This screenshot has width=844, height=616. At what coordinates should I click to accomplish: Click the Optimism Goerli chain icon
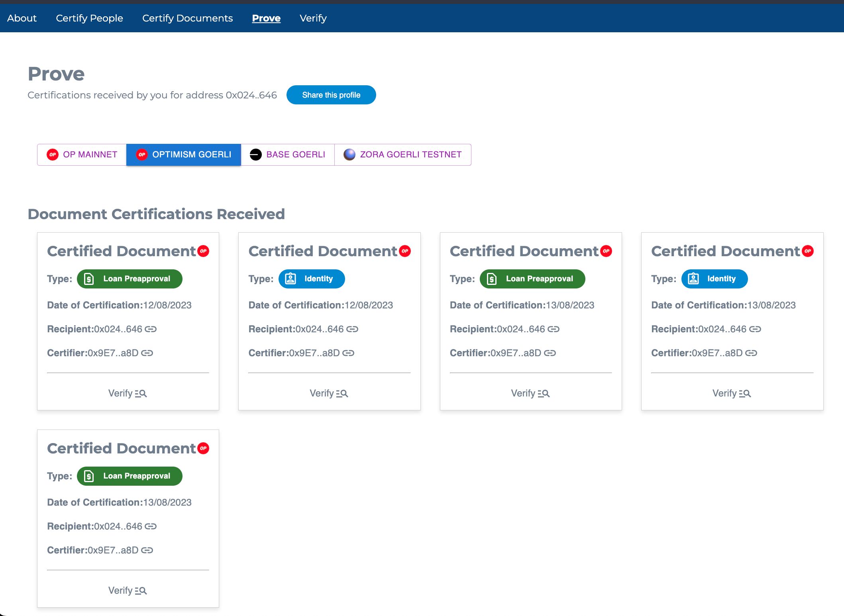pyautogui.click(x=141, y=155)
